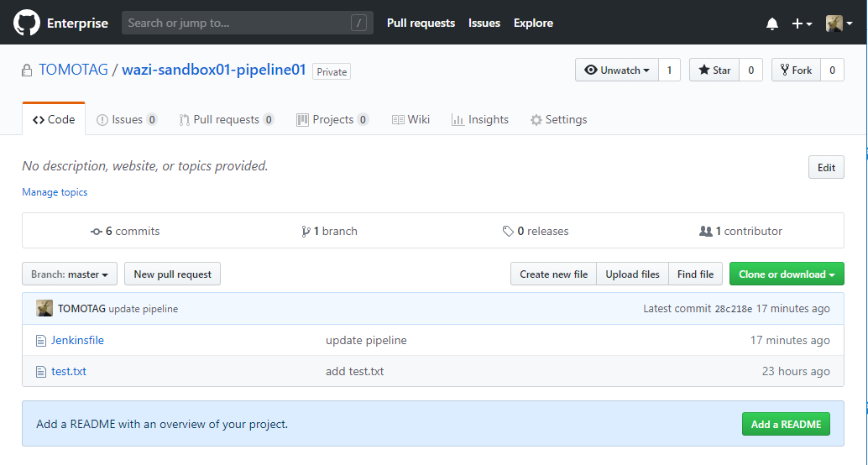Click the GitHub Octocat logo
Screen dimensions: 868x465
click(x=27, y=23)
